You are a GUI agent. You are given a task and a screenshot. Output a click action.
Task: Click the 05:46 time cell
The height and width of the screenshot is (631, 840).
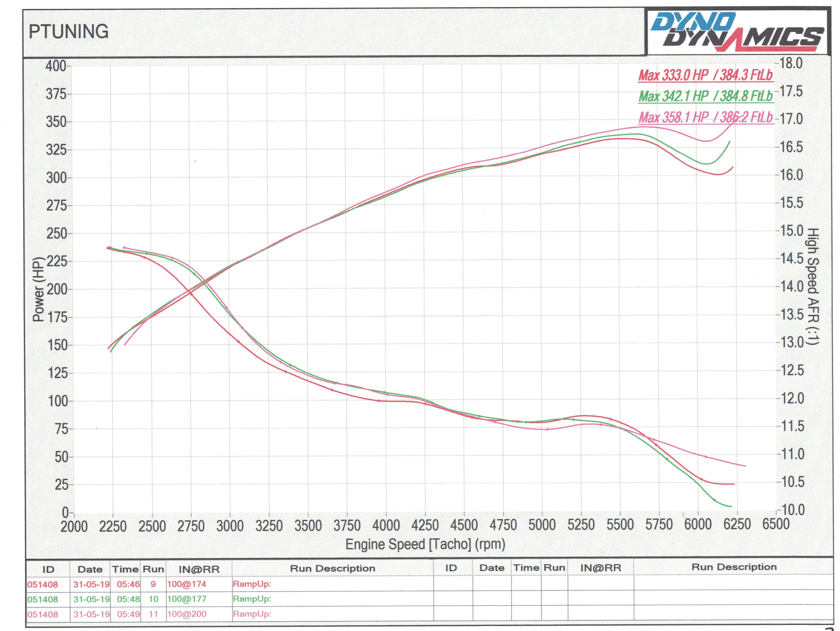click(x=128, y=584)
